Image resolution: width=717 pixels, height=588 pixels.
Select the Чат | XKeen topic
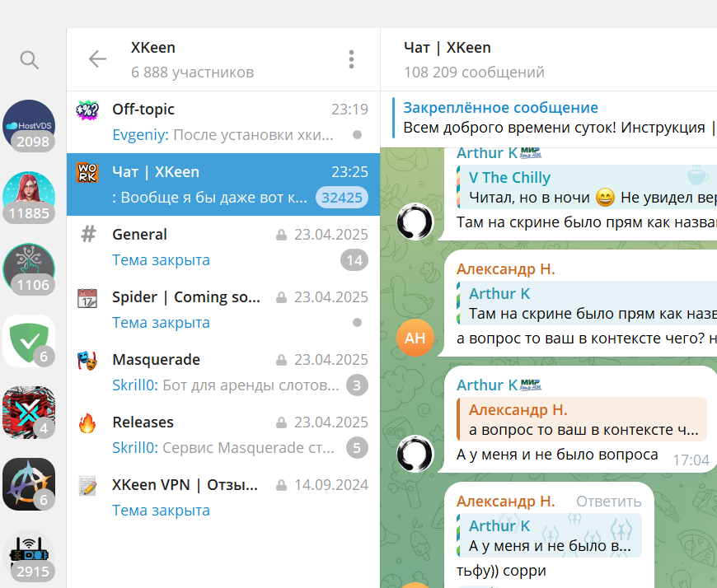[223, 184]
